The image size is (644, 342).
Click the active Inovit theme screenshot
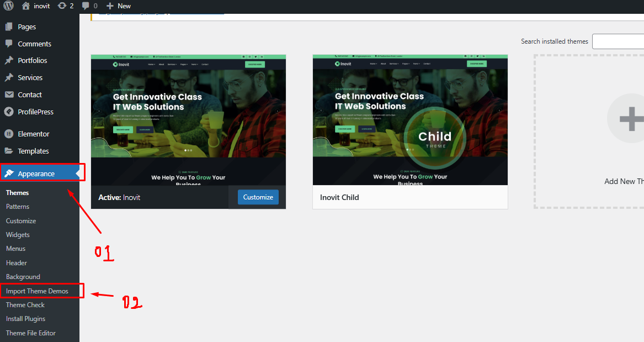(188, 120)
